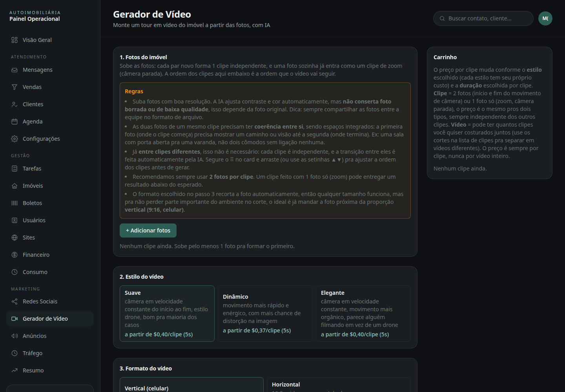This screenshot has width=565, height=392.
Task: Click the Configurações gear icon
Action: [x=15, y=139]
